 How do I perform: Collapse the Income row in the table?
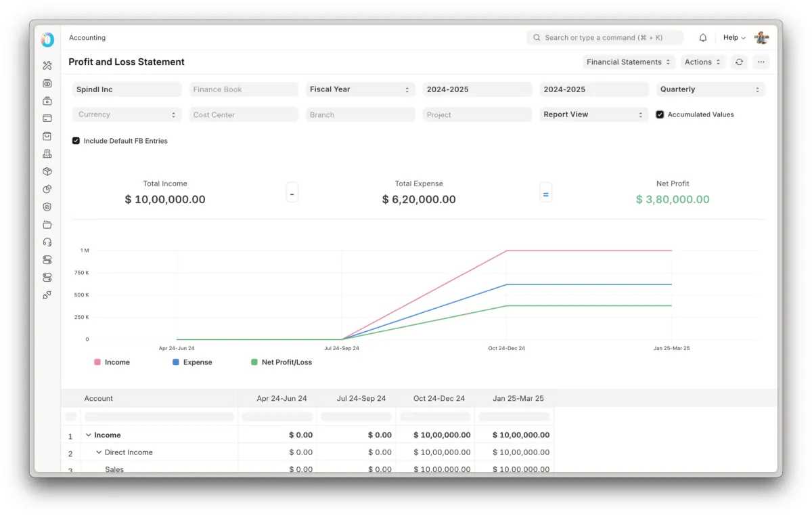click(88, 435)
